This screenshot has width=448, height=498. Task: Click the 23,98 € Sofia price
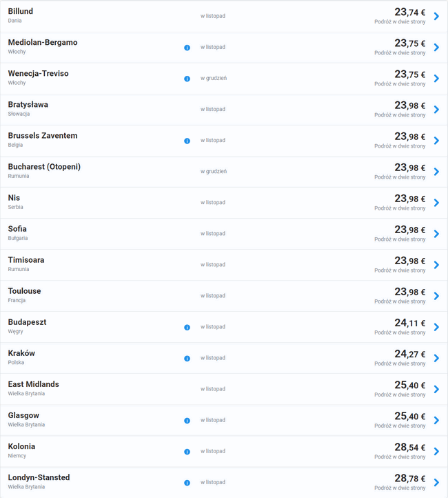point(409,230)
